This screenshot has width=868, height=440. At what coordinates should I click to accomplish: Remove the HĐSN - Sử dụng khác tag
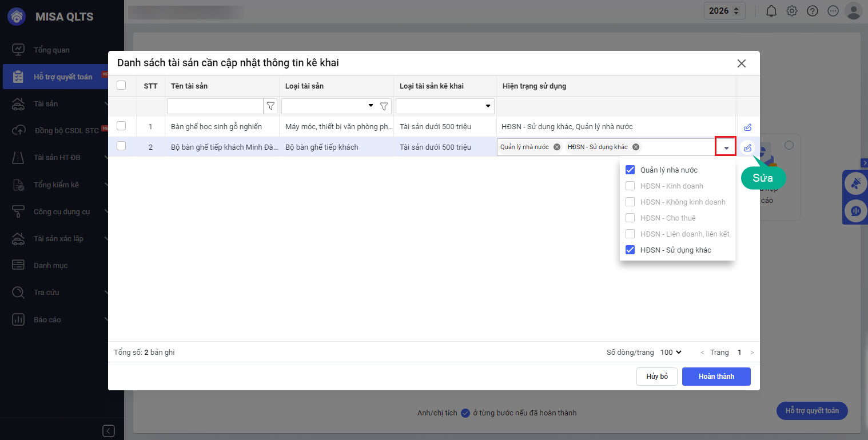(635, 147)
